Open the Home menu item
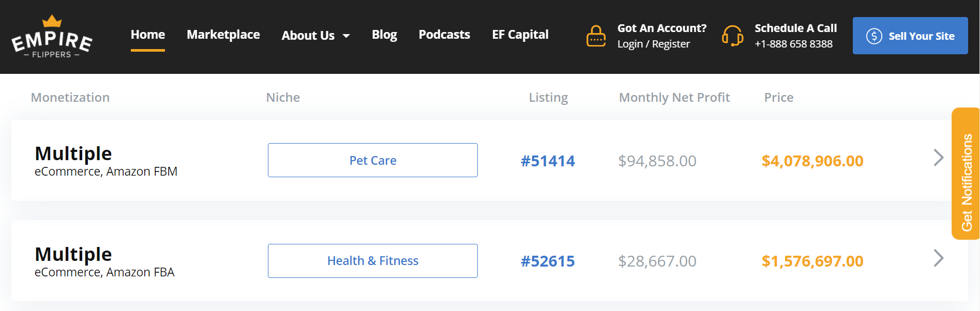The height and width of the screenshot is (311, 980). point(148,35)
